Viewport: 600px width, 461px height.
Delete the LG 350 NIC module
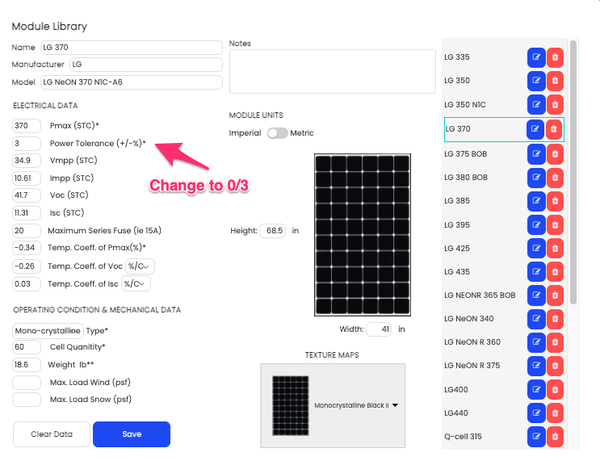555,104
